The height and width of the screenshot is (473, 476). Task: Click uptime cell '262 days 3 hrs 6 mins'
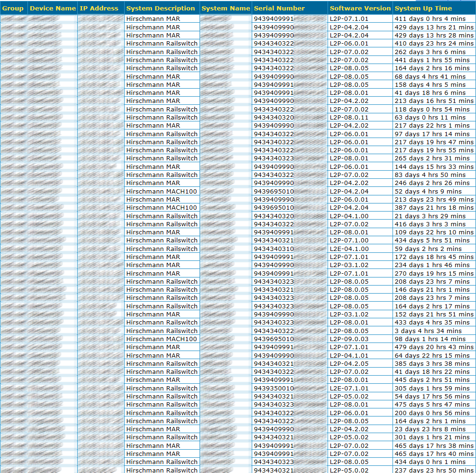(x=430, y=52)
